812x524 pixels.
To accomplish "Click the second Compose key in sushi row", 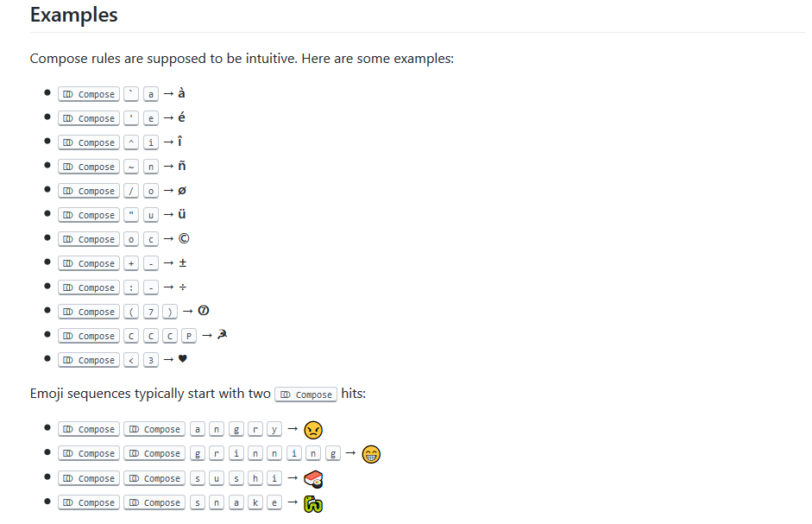I will coord(154,478).
